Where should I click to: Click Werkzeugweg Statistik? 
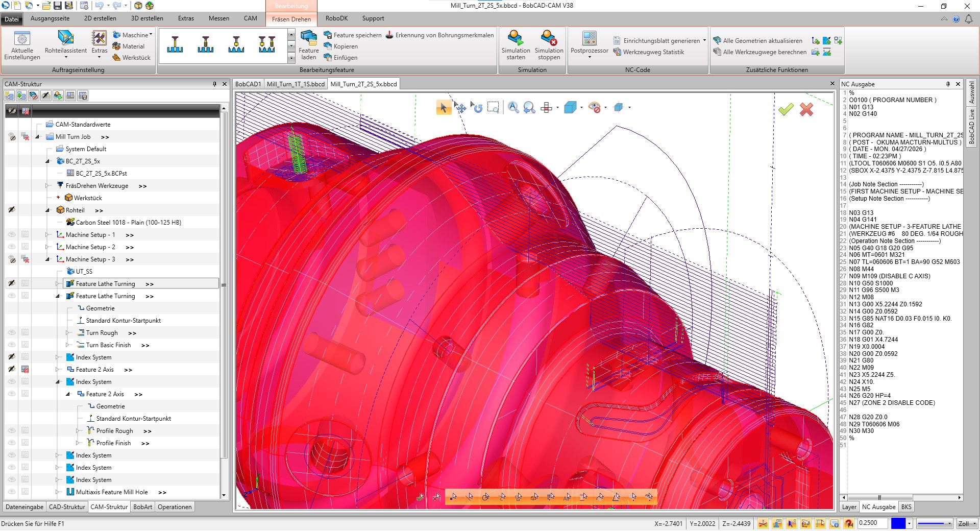(648, 52)
